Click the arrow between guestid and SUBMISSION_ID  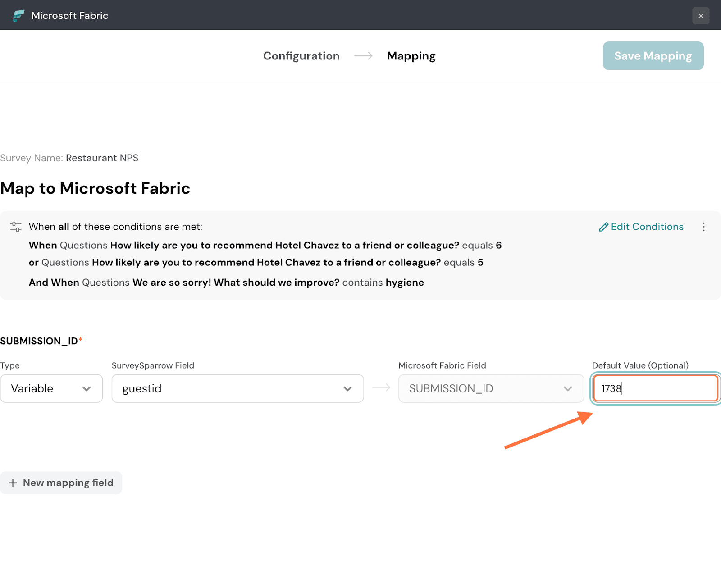point(381,388)
